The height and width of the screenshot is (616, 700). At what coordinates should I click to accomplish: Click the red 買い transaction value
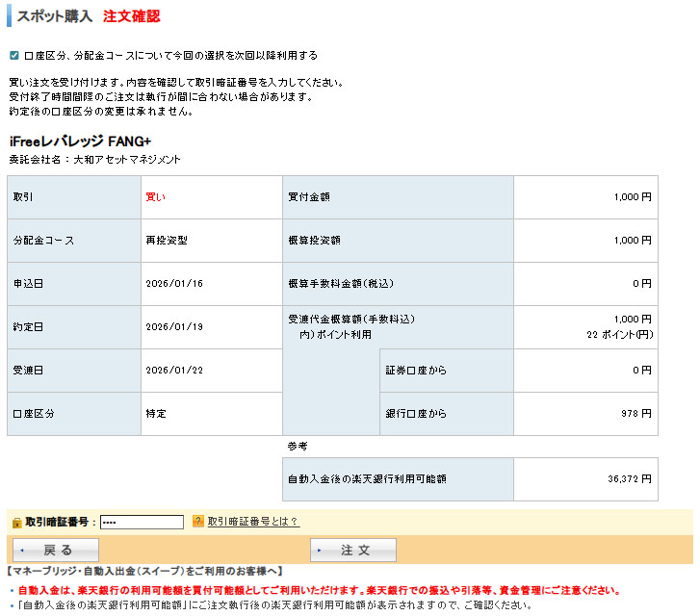[x=155, y=197]
